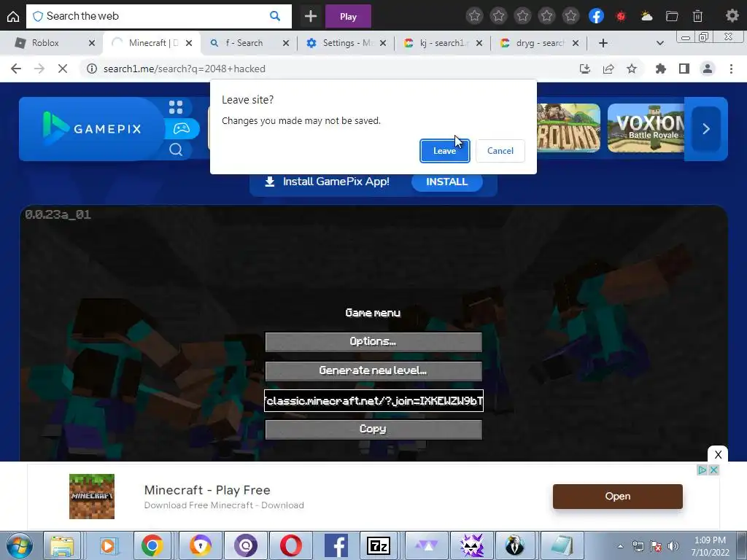Focus the Search the web field
The width and height of the screenshot is (747, 560).
pos(158,16)
